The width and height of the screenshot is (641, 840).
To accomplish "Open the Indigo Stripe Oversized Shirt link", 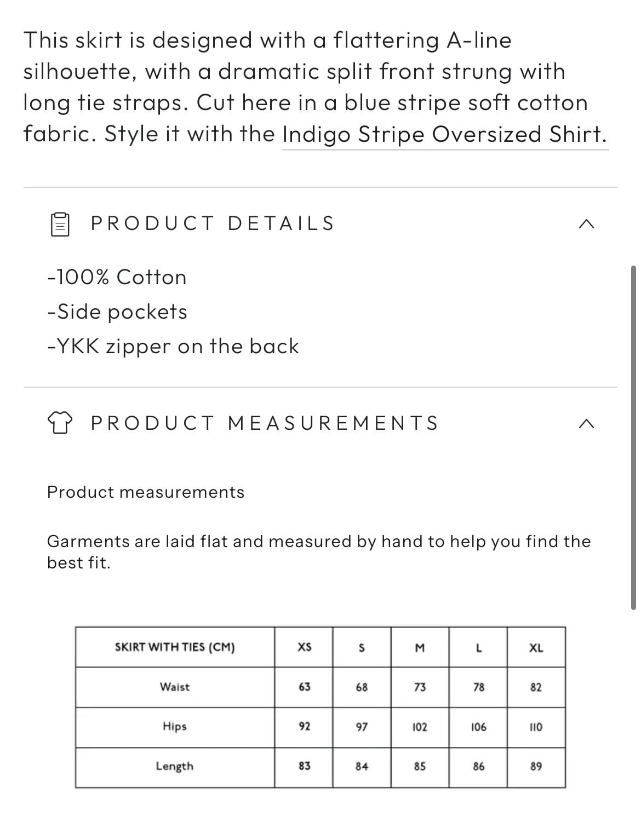I will coord(444,134).
